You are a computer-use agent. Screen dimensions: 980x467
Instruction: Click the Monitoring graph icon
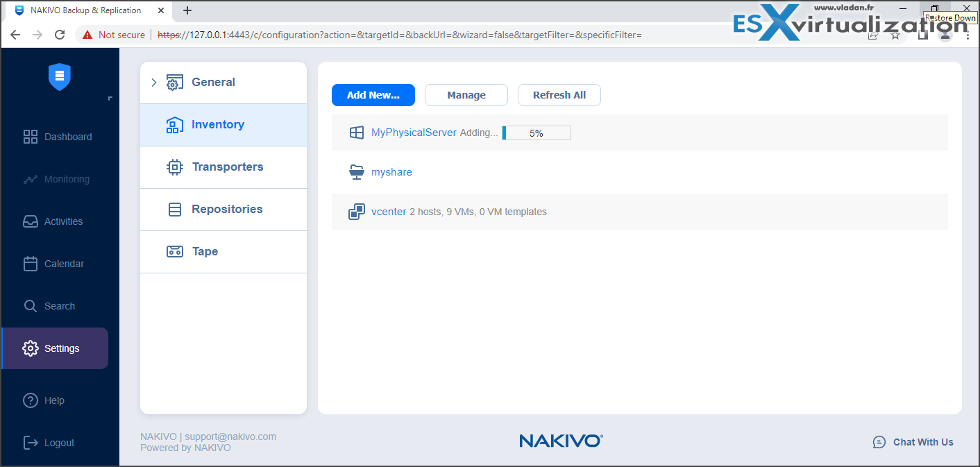point(31,179)
